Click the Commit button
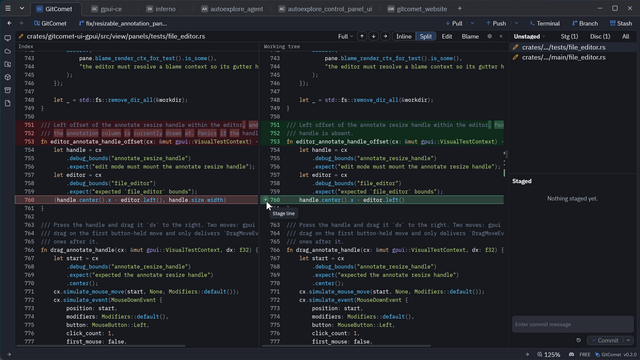Viewport: 640px width, 360px height. 605,340
